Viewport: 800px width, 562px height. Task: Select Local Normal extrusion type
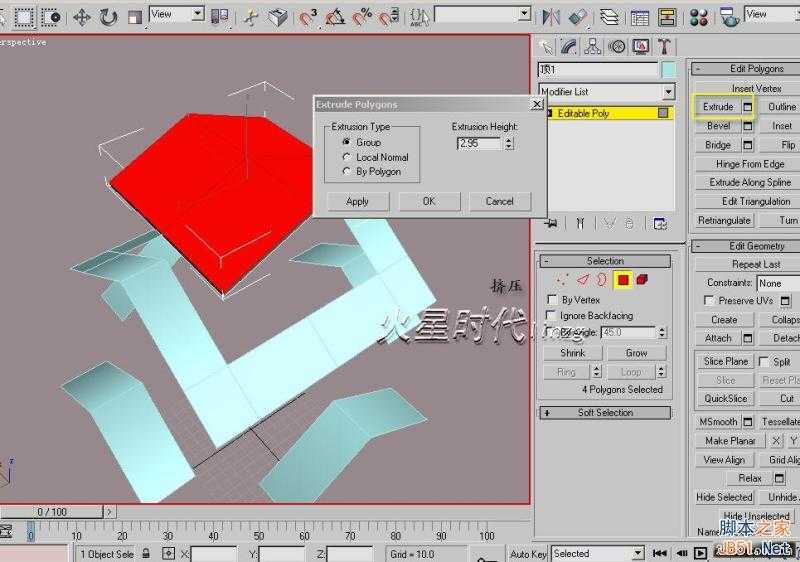pos(346,157)
